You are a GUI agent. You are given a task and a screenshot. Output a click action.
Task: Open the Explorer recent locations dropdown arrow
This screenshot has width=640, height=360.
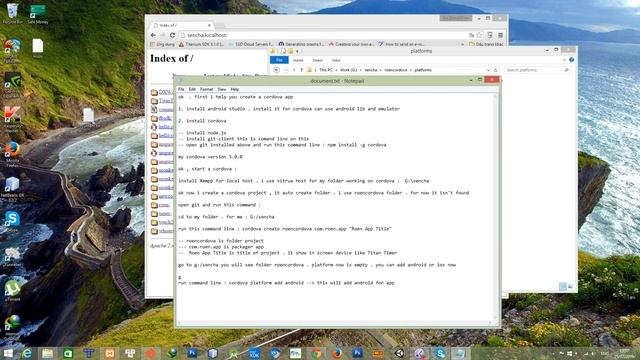(x=294, y=70)
